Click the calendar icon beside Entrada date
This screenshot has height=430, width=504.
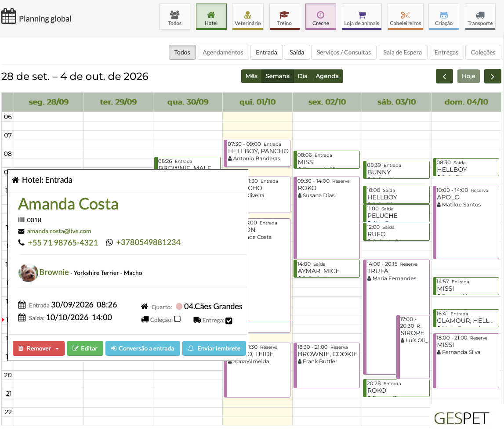click(x=22, y=305)
